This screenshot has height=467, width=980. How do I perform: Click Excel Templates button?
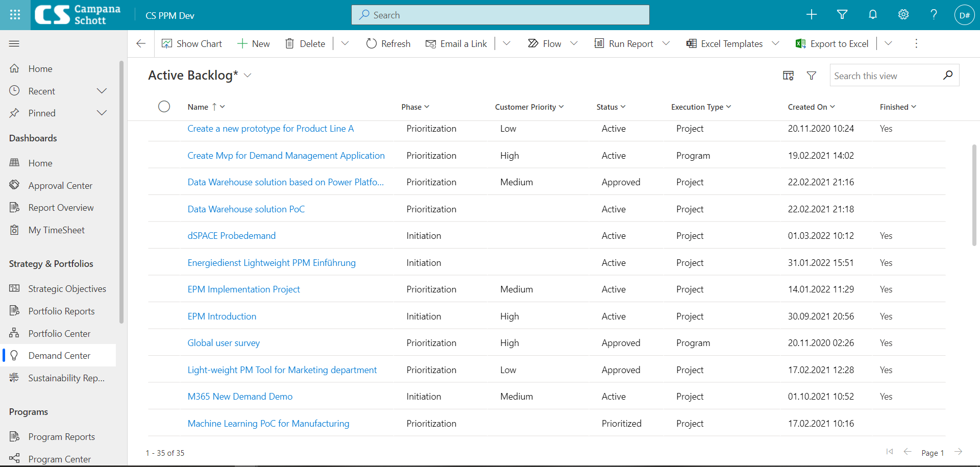(725, 44)
